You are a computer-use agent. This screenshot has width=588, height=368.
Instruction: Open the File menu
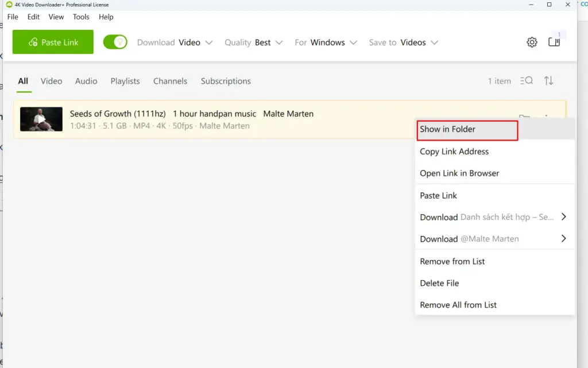point(13,17)
